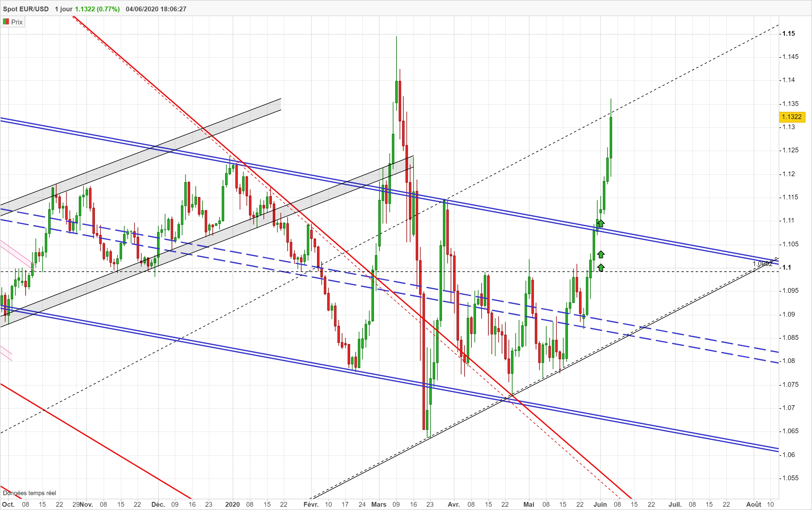Viewport: 812px width, 510px height.
Task: Click the Nov. date axis label
Action: [86, 504]
